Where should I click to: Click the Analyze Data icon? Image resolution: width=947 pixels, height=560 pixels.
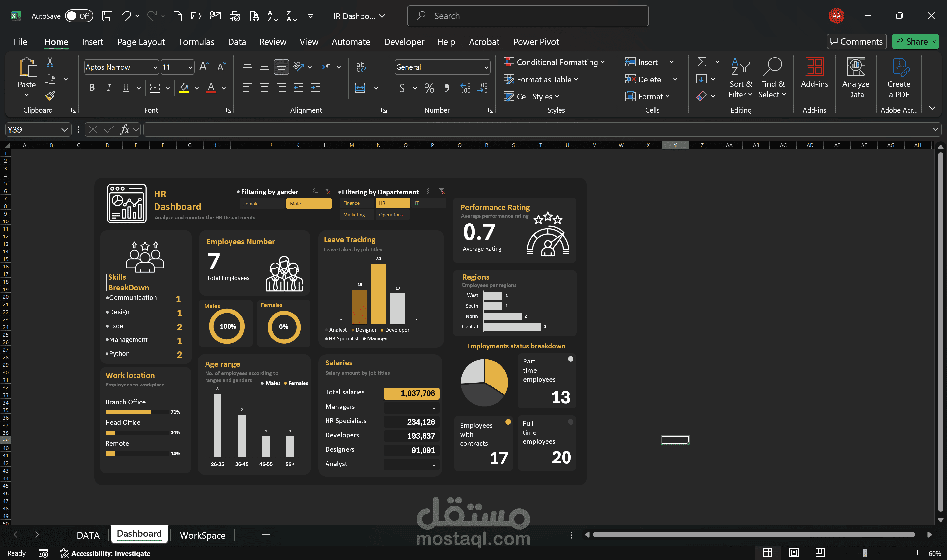click(856, 78)
